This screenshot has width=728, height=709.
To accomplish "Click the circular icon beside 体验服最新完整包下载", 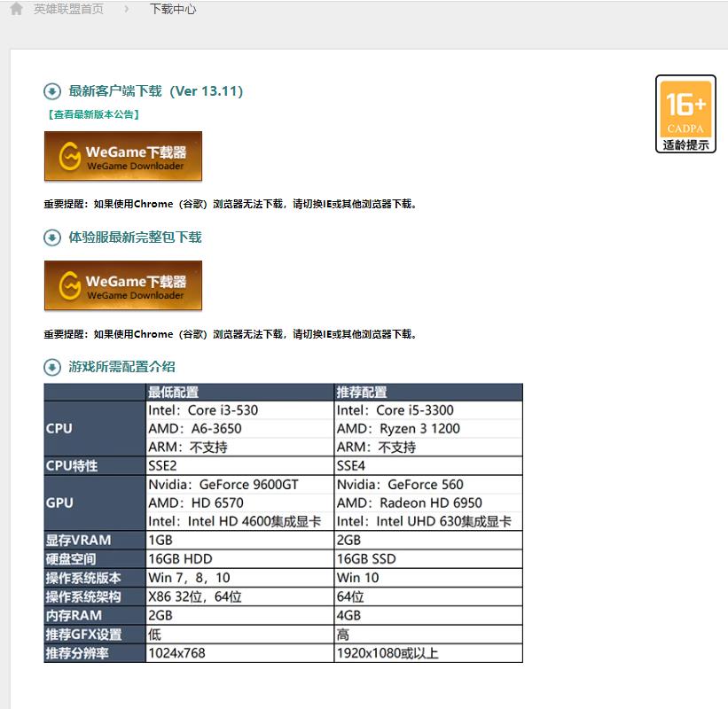I will click(x=54, y=238).
